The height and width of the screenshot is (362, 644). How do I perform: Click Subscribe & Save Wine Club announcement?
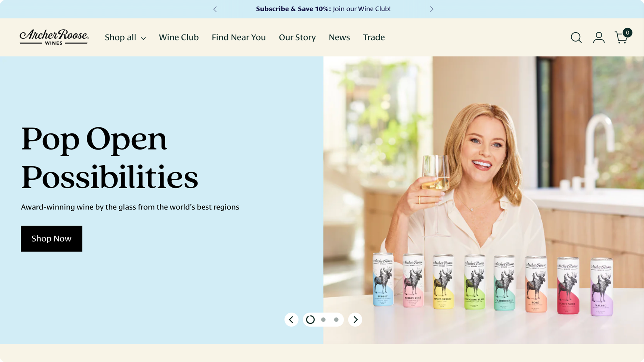[323, 9]
